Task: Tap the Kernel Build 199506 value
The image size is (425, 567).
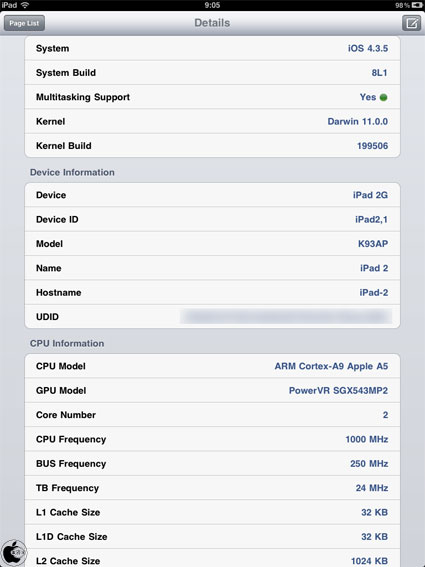Action: (372, 146)
